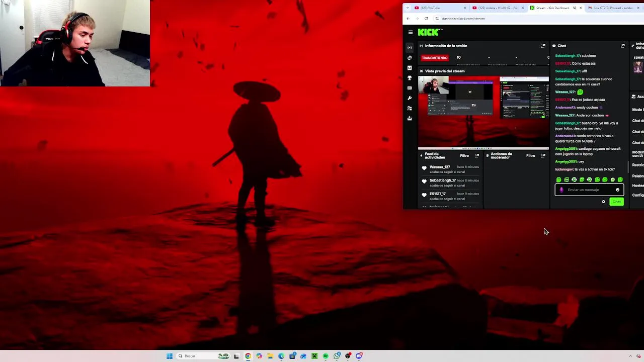The height and width of the screenshot is (362, 644).
Task: Click the stream preview thumbnail
Action: click(484, 113)
